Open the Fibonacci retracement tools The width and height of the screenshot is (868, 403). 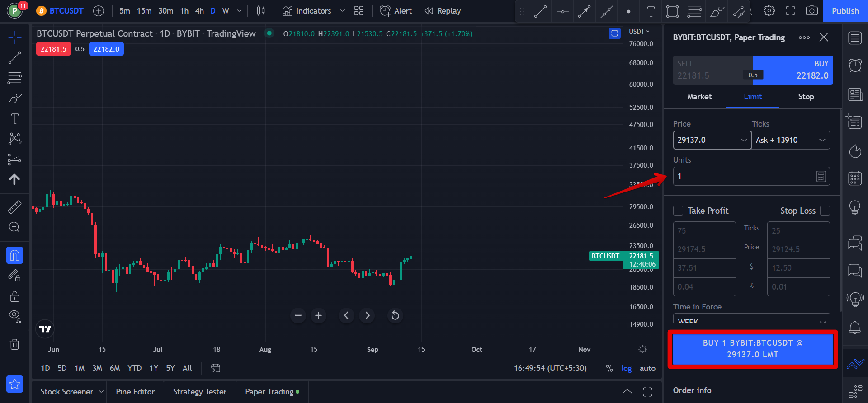click(x=14, y=78)
